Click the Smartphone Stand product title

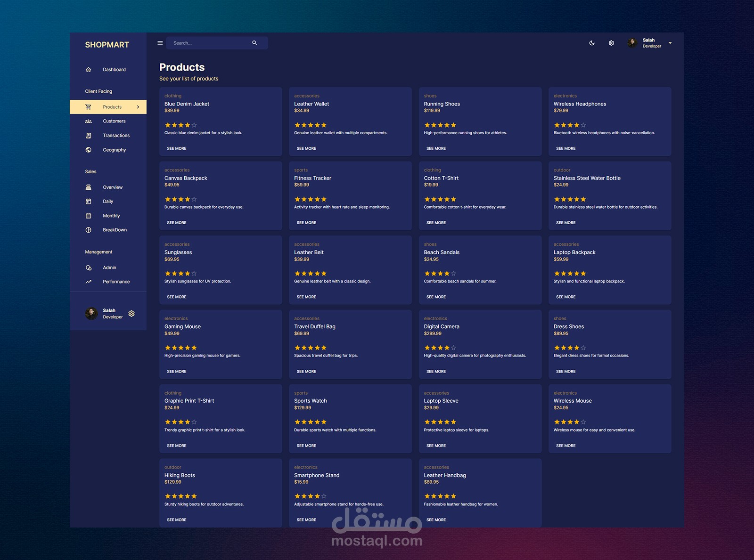pos(317,476)
